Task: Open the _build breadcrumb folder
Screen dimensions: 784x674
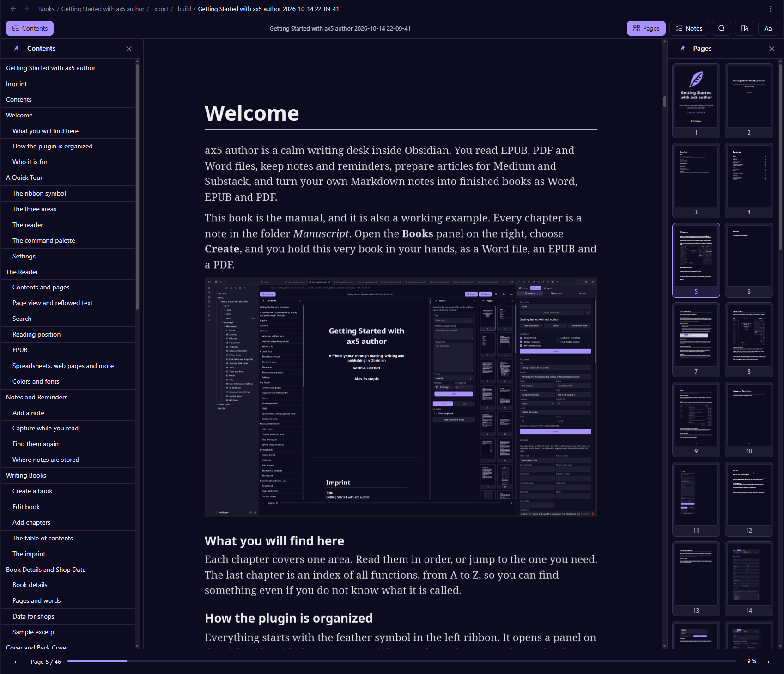Action: coord(183,9)
